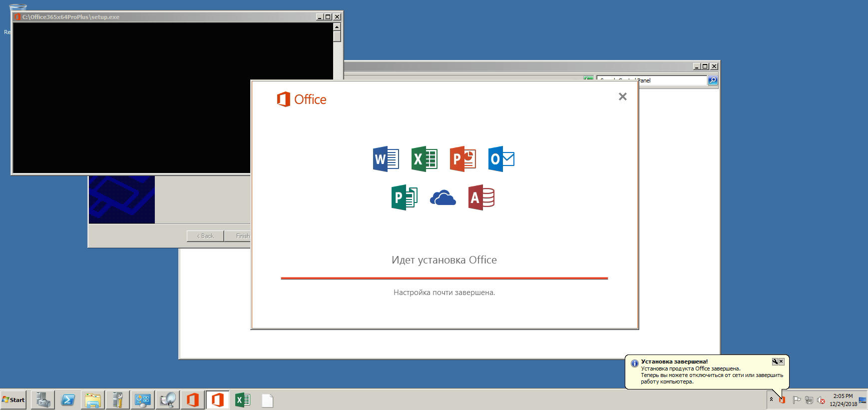868x410 pixels.
Task: Click the PowerPoint icon in installer window
Action: [462, 159]
